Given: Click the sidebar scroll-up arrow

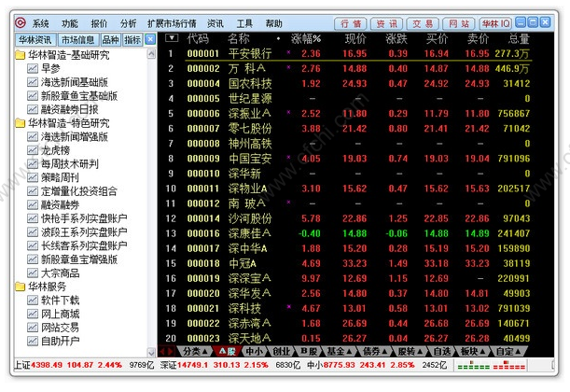Looking at the screenshot, I should click(x=151, y=54).
